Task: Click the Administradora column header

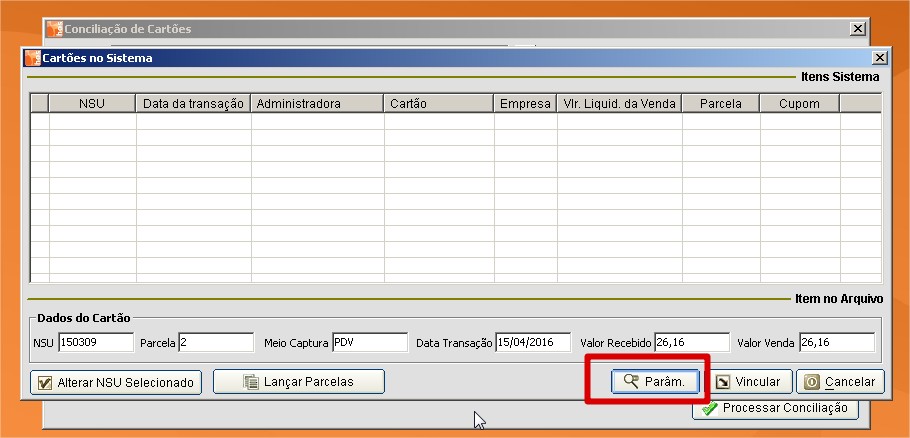Action: pos(317,104)
